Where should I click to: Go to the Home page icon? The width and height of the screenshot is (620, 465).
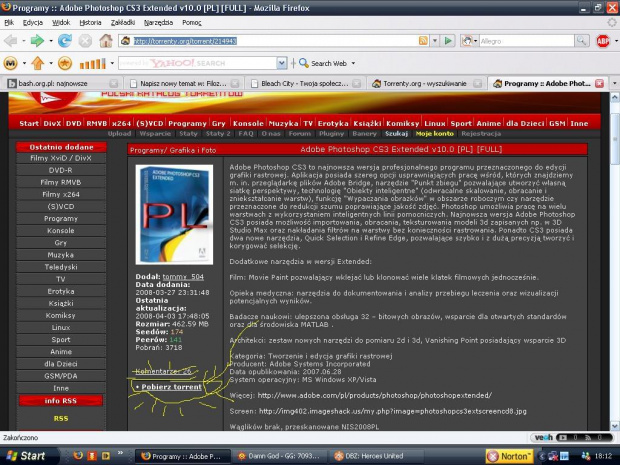coord(106,41)
